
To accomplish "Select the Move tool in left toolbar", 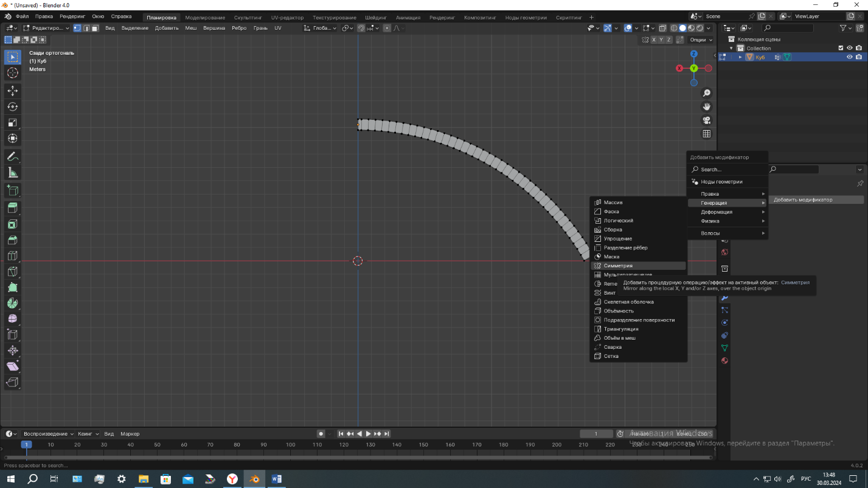I will pyautogui.click(x=12, y=91).
